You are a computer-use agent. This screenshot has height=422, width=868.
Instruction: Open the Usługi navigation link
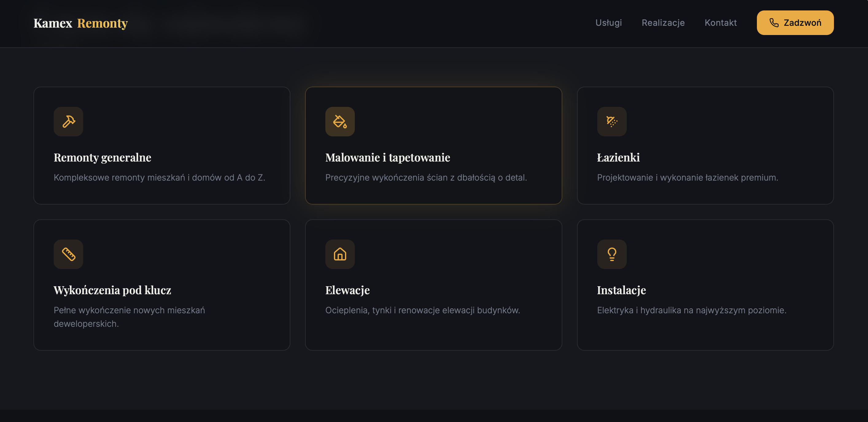pyautogui.click(x=608, y=23)
